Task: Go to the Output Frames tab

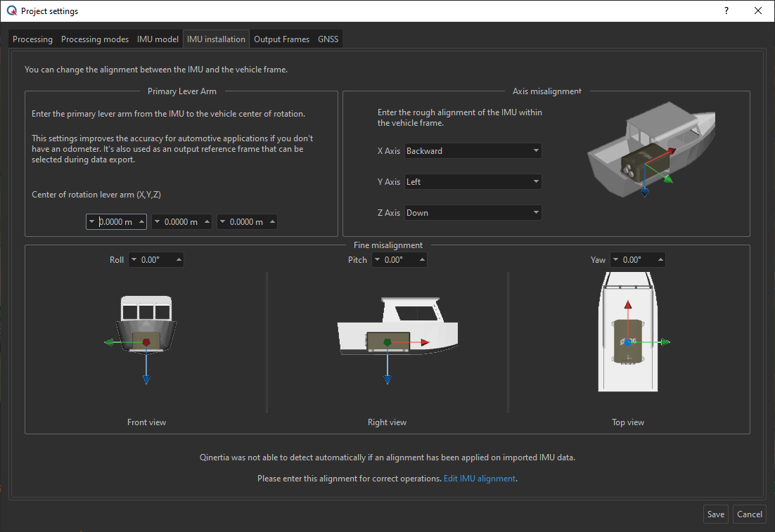Action: [282, 39]
